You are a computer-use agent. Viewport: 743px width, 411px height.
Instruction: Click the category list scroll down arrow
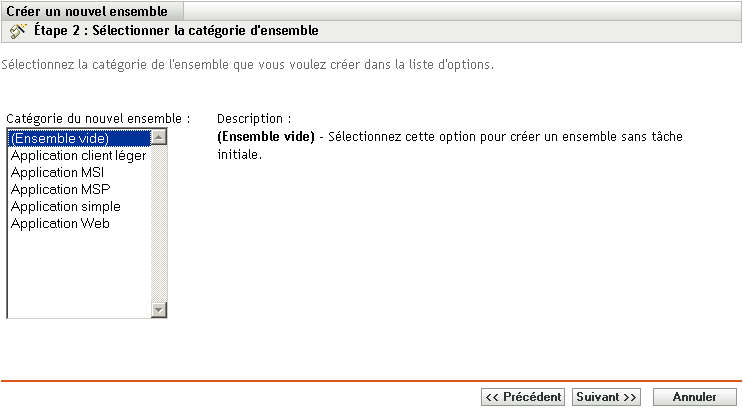point(159,310)
